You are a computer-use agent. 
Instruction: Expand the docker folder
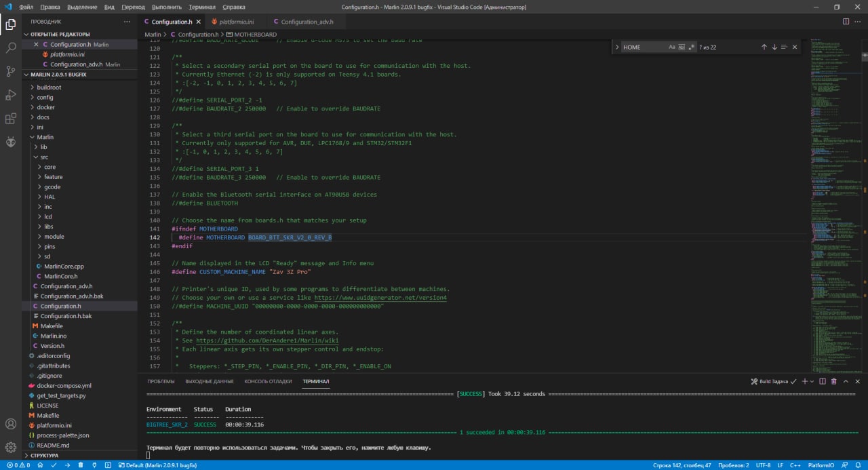[x=79, y=107]
